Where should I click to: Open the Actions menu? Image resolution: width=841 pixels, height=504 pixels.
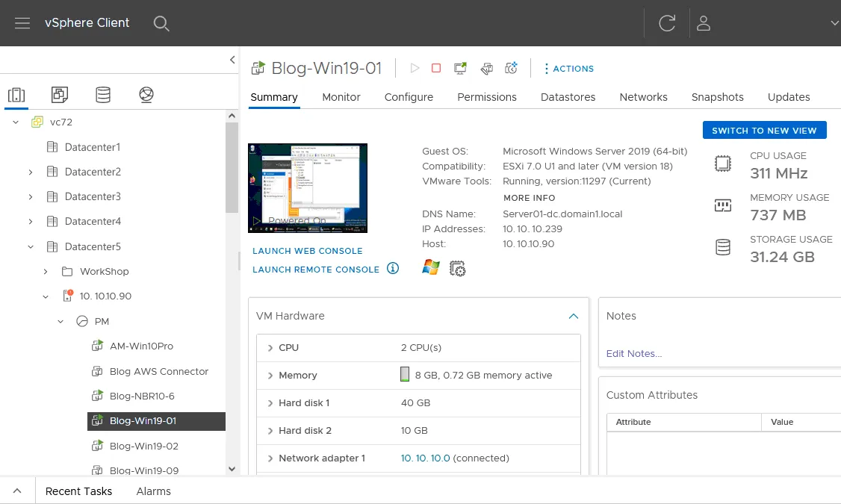(568, 69)
